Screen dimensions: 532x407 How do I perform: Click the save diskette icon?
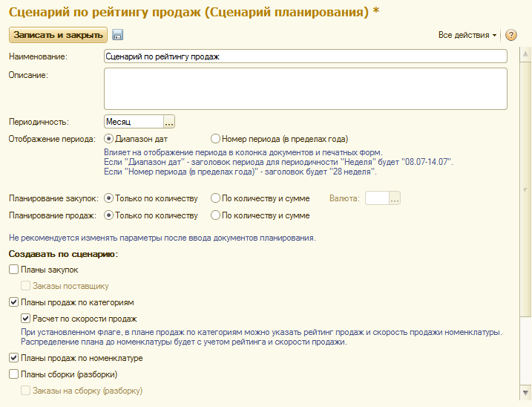pos(117,35)
